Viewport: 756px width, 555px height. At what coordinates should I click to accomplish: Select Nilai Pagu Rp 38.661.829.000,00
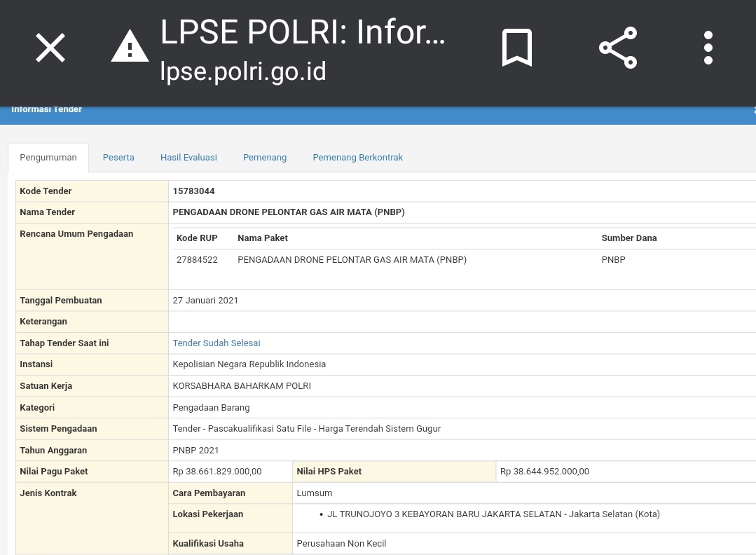(x=217, y=472)
